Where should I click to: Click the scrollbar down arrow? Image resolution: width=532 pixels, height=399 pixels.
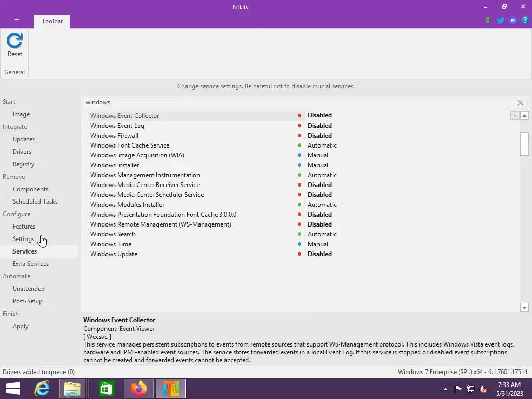(x=525, y=308)
